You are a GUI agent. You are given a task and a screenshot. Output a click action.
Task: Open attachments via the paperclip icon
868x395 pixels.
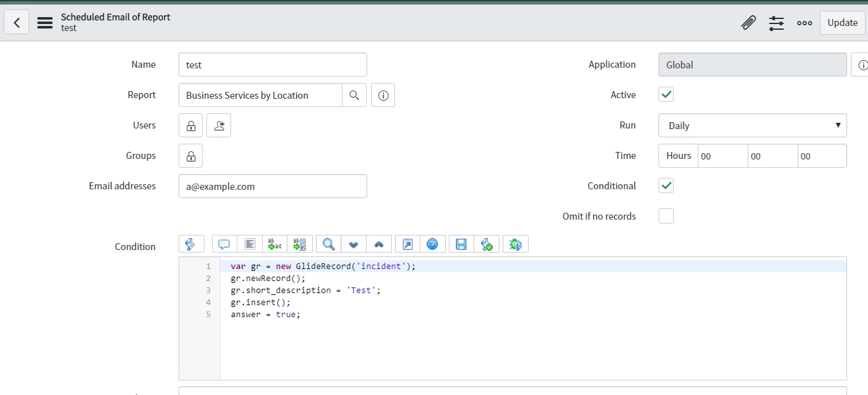point(748,23)
